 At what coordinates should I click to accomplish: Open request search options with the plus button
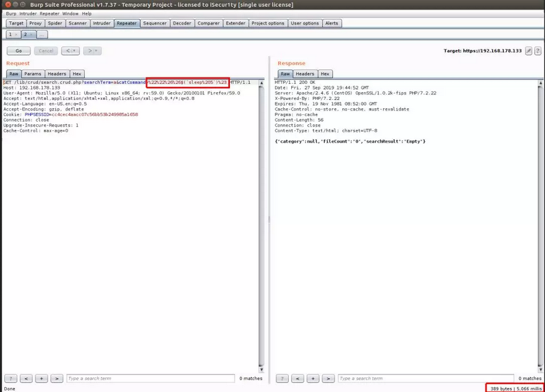[x=41, y=379]
